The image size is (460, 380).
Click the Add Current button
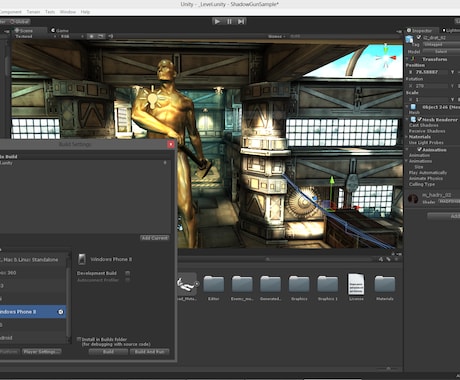tap(155, 238)
